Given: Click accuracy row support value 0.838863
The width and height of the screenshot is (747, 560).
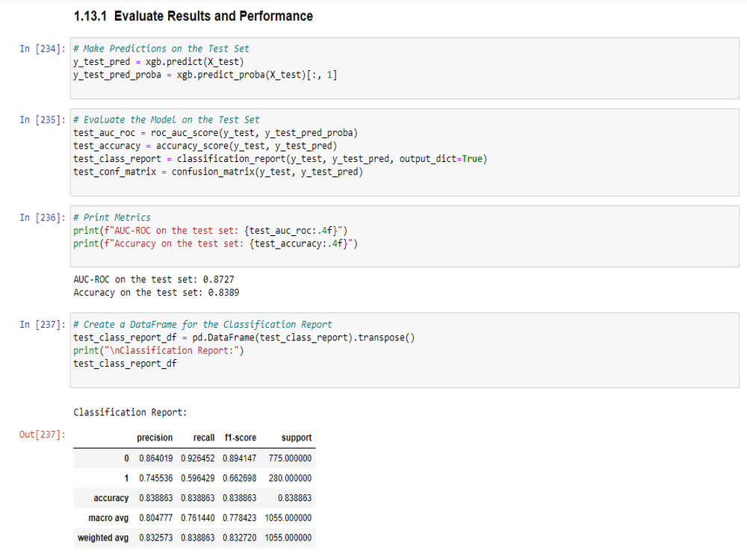Looking at the screenshot, I should pos(294,498).
